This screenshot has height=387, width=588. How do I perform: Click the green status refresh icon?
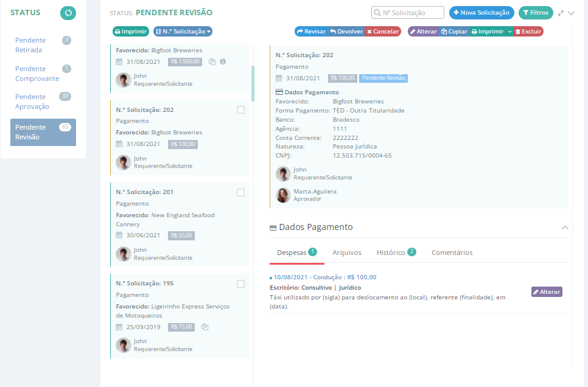(68, 13)
